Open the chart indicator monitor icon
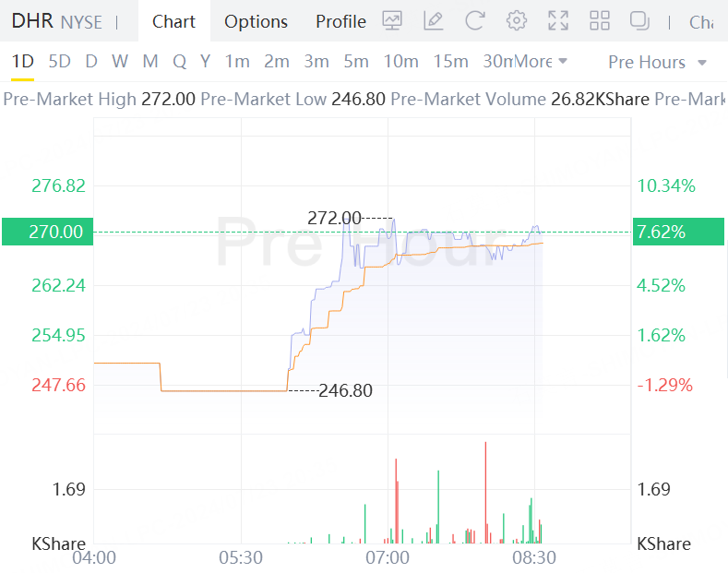Viewport: 728px width, 573px height. [x=392, y=21]
